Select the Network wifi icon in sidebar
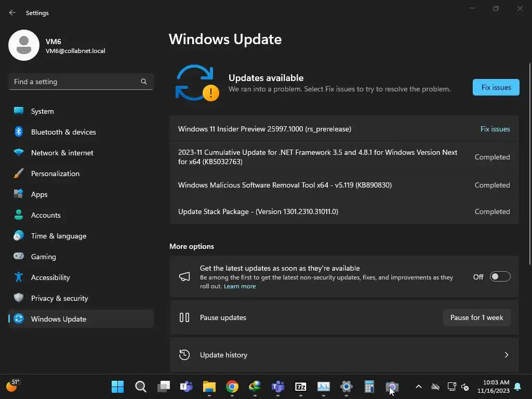The height and width of the screenshot is (399, 532). [19, 152]
